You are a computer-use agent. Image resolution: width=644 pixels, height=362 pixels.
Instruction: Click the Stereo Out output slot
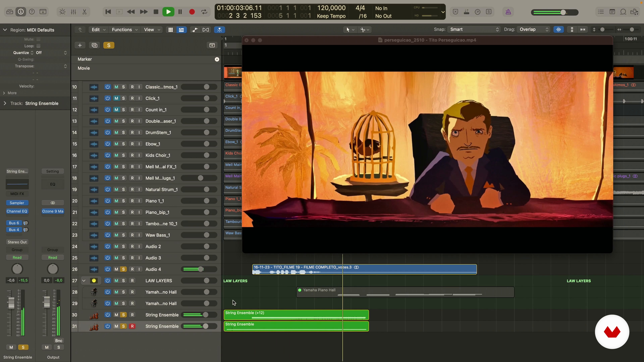pyautogui.click(x=17, y=242)
